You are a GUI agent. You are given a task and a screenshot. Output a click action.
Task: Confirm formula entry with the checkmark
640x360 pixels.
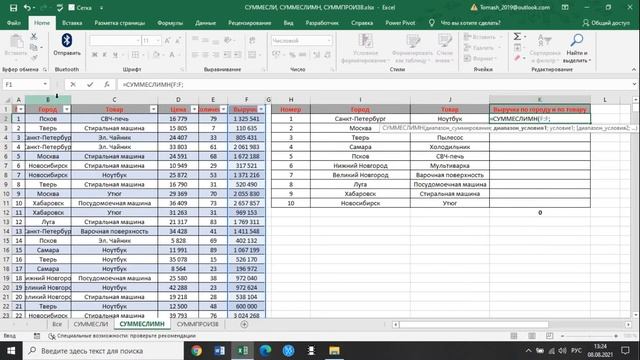tap(90, 84)
